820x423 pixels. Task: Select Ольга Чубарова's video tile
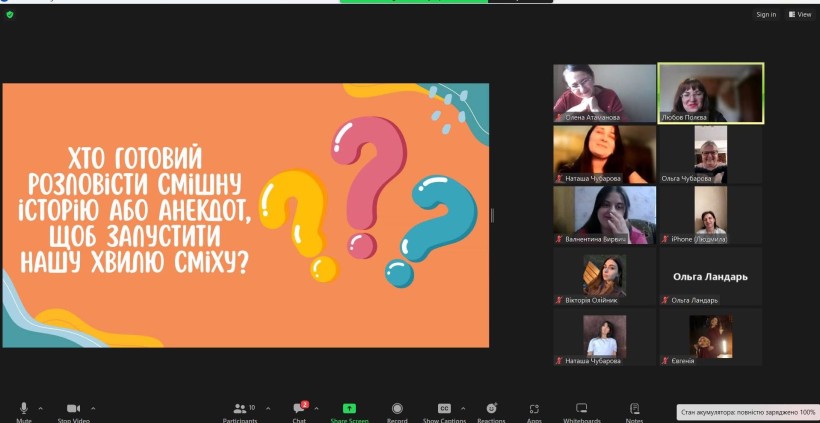point(710,154)
